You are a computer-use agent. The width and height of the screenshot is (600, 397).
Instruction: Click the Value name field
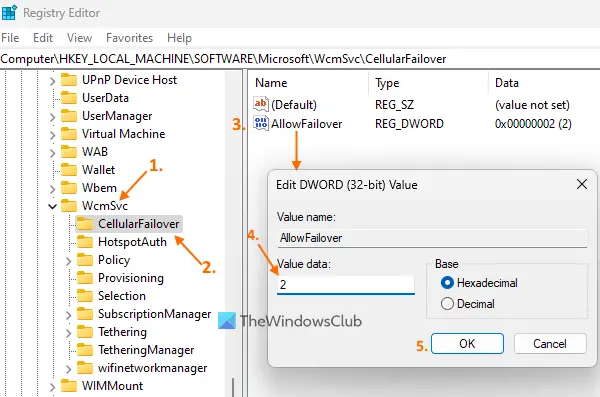[432, 238]
